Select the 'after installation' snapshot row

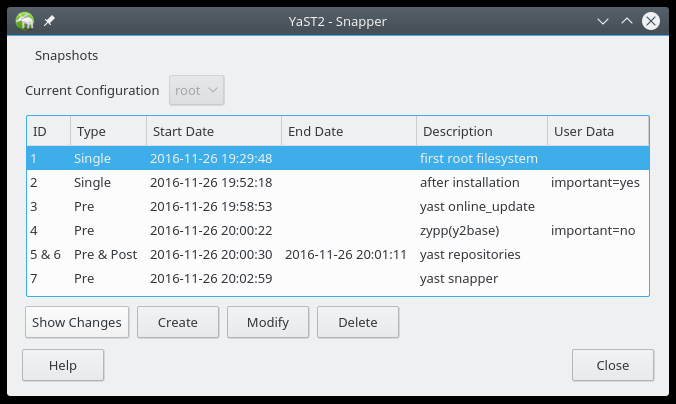point(337,182)
